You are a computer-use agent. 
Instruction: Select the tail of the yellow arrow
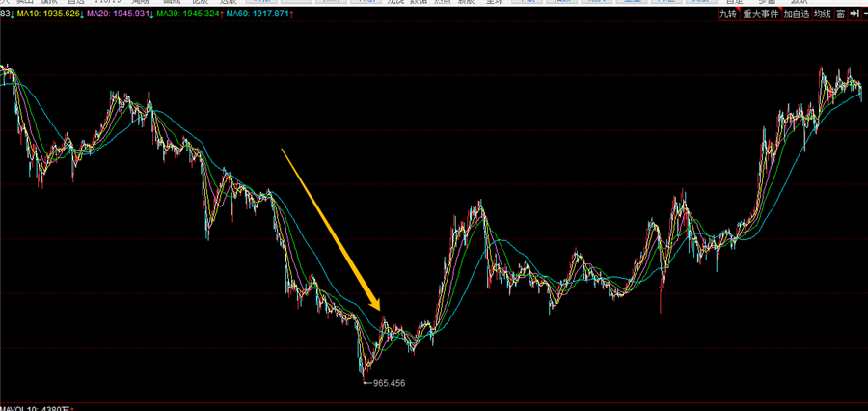point(283,150)
